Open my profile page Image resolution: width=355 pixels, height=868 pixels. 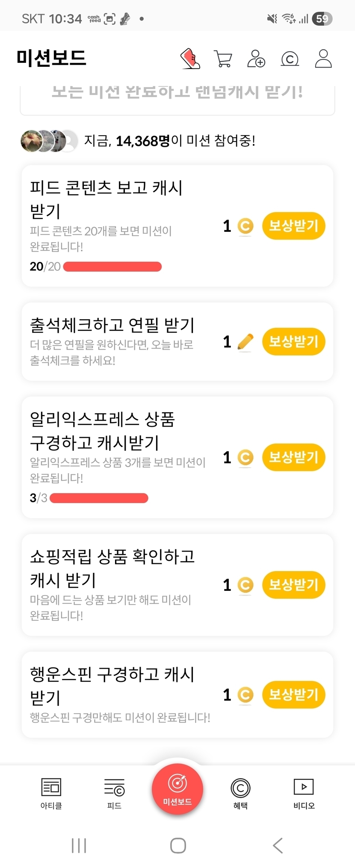(x=323, y=59)
